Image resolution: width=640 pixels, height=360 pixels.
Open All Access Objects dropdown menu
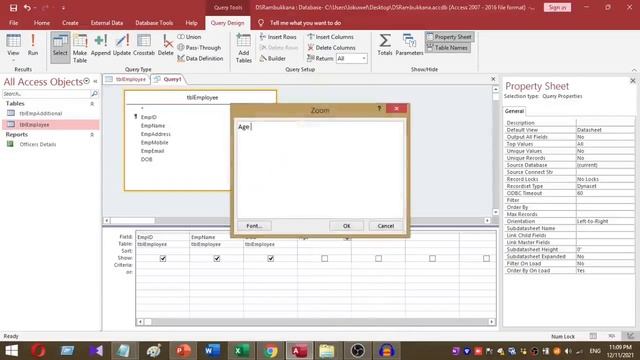point(86,81)
